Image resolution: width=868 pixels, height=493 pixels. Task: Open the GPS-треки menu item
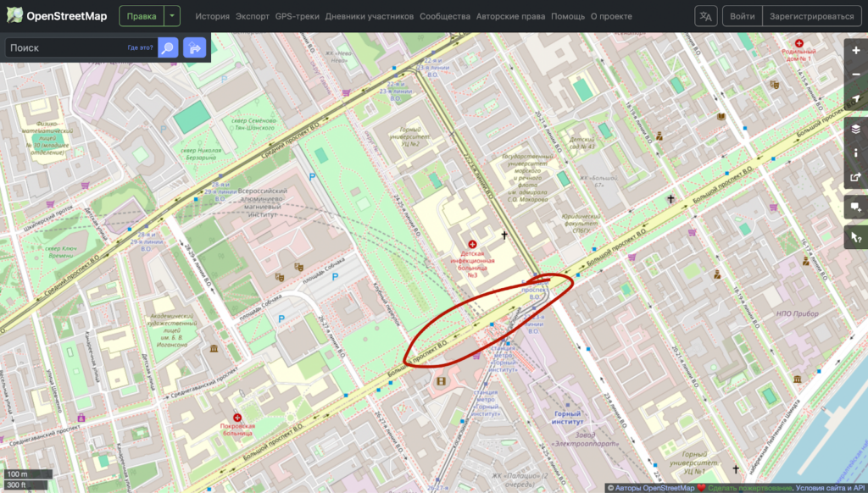pos(298,16)
